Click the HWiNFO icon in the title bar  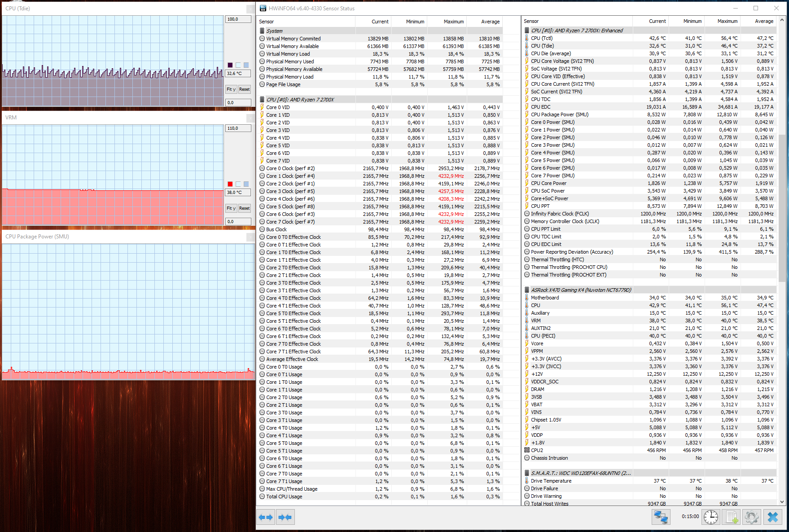tap(262, 8)
